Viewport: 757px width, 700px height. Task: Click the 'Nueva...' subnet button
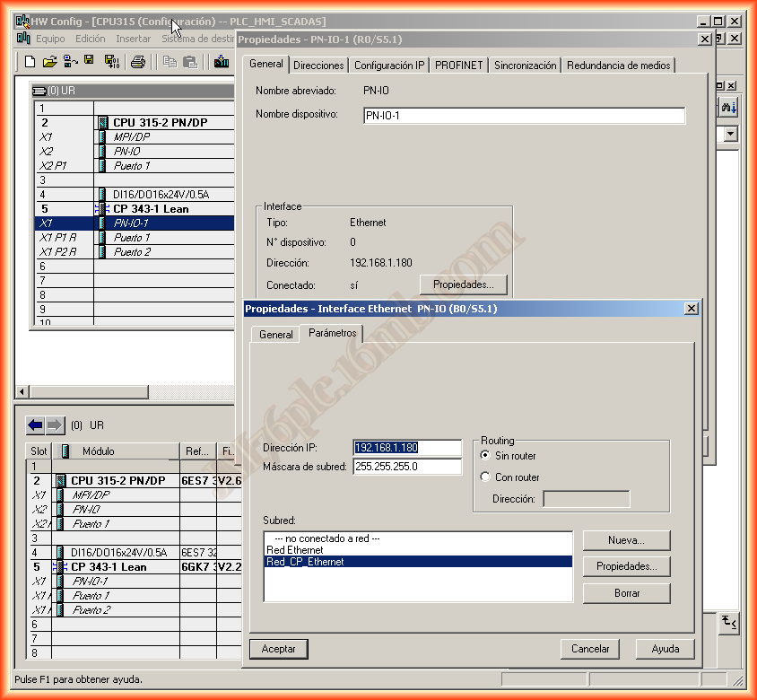[626, 540]
